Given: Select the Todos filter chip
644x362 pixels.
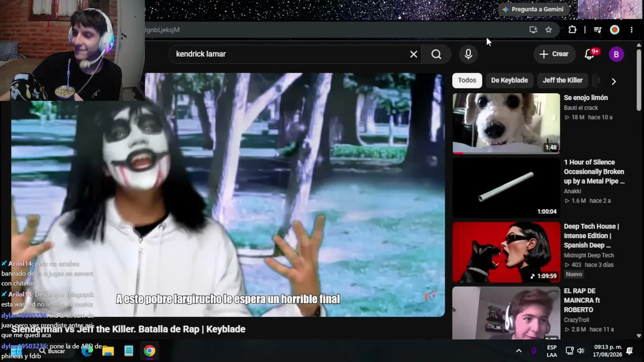Looking at the screenshot, I should pos(467,80).
